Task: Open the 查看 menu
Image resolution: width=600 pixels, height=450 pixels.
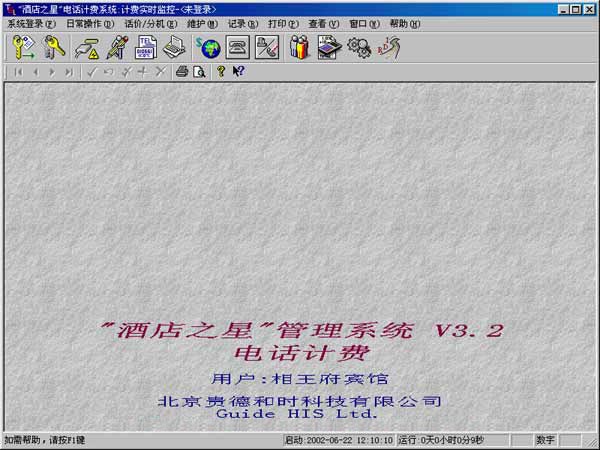Action: pos(324,24)
